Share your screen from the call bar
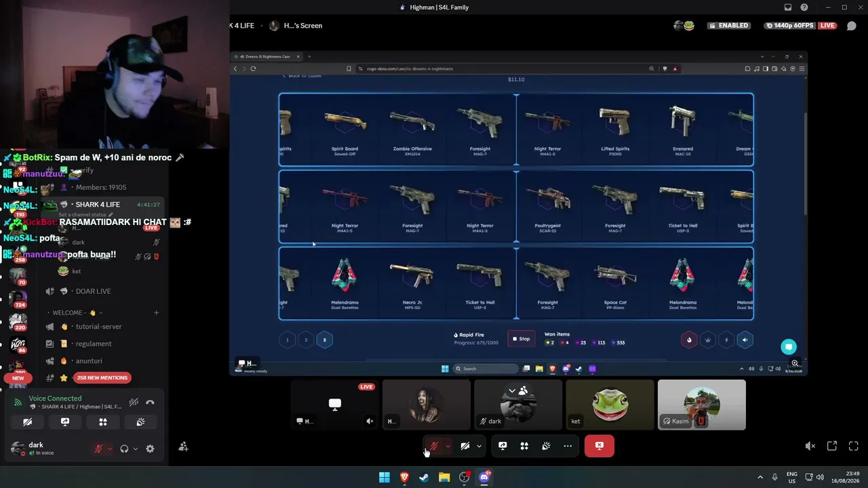This screenshot has height=488, width=868. [502, 446]
